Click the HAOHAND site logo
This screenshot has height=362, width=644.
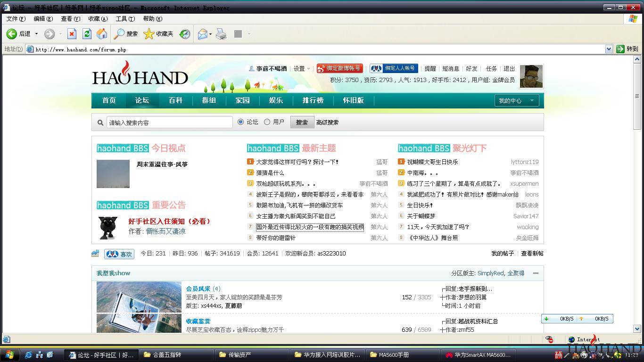click(140, 74)
